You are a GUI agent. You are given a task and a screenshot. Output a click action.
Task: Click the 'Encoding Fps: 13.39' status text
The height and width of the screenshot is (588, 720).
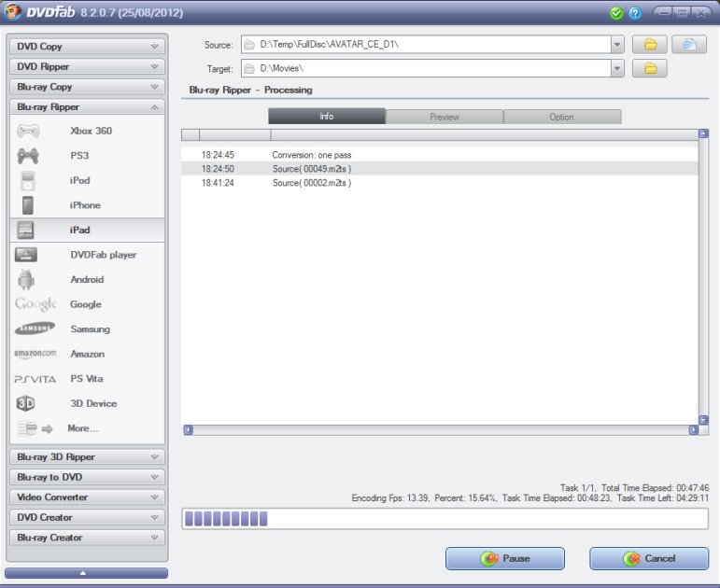[389, 498]
